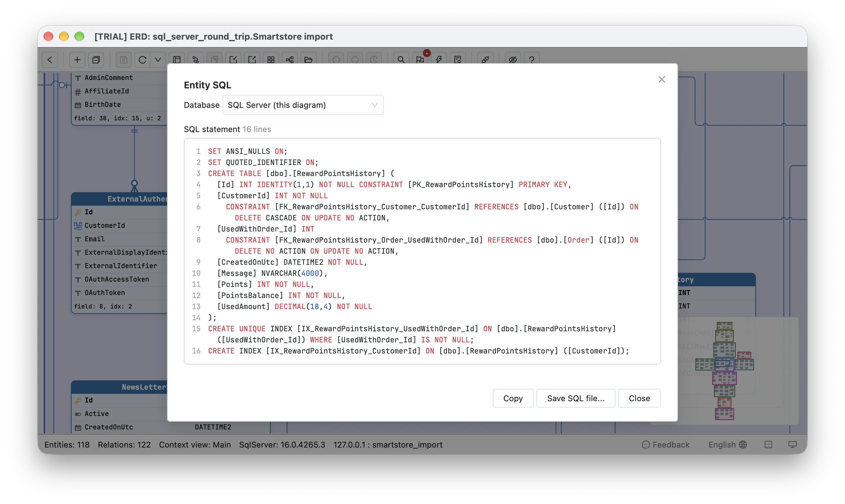
Task: Click the hierarchy auto-layout toolbar icon
Action: [x=290, y=60]
